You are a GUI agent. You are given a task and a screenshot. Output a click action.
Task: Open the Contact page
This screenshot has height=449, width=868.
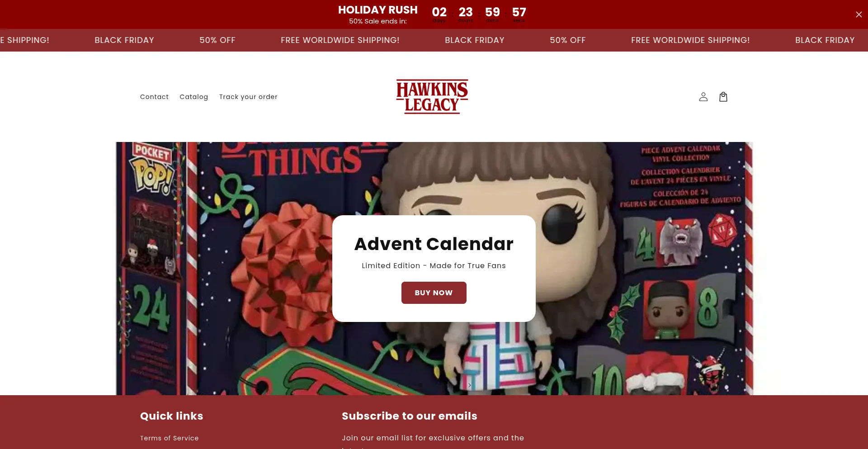point(154,97)
